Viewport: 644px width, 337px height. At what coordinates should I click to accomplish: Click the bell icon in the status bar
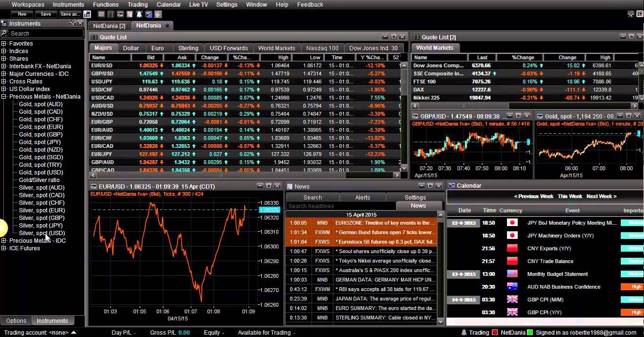click(465, 333)
